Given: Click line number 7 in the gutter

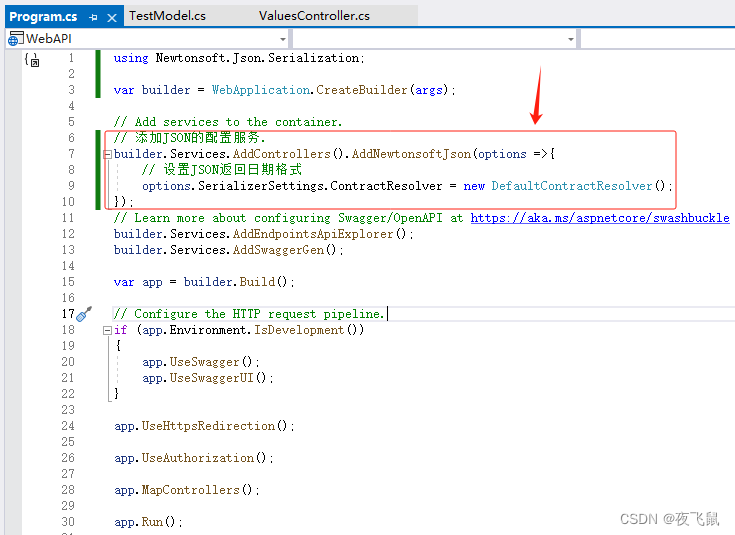Looking at the screenshot, I should tap(71, 154).
